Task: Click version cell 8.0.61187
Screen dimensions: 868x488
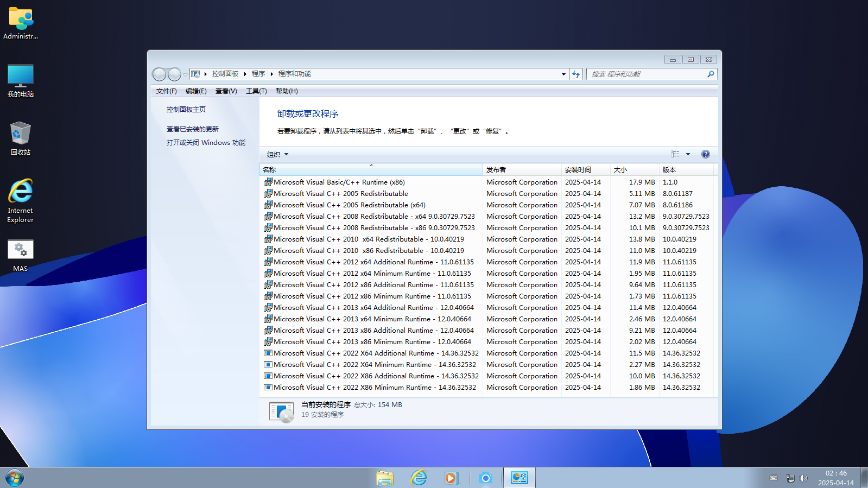Action: coord(677,194)
